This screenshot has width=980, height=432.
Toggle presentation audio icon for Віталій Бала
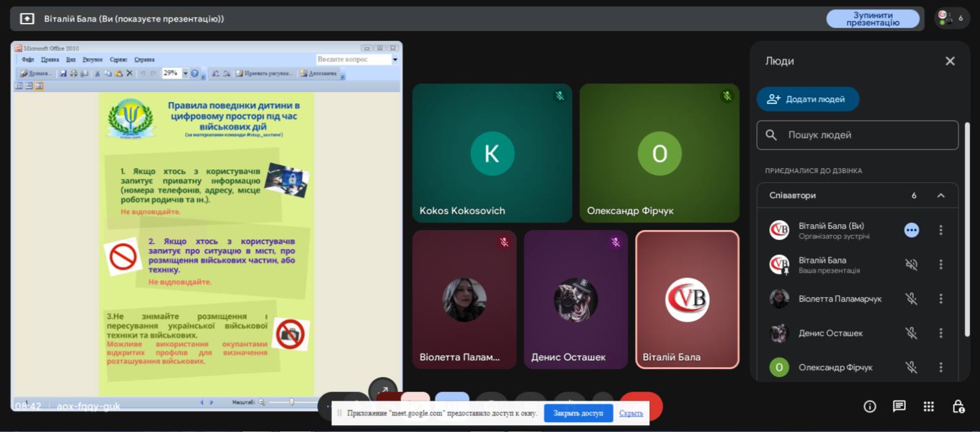point(911,265)
